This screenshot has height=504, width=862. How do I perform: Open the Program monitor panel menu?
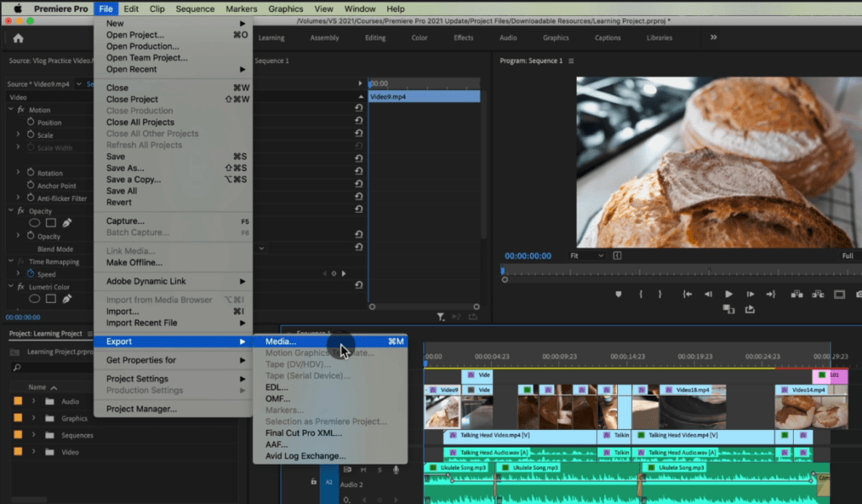572,61
